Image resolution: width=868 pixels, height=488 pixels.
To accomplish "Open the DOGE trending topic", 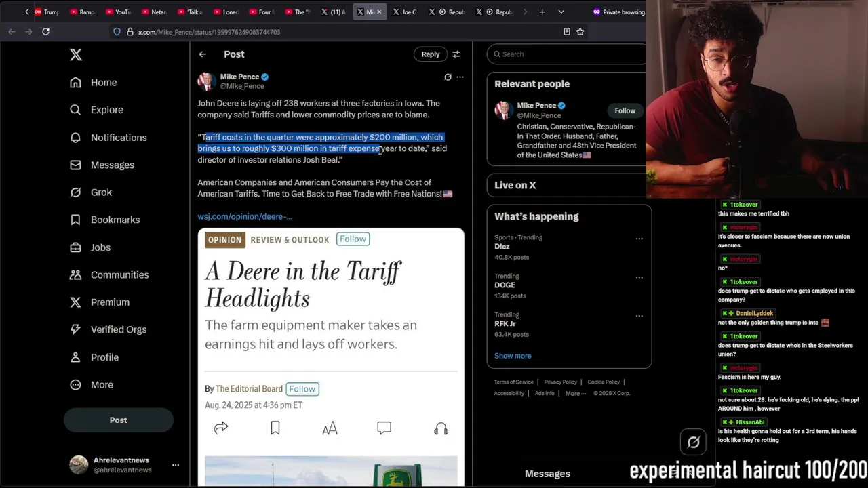I will click(x=505, y=285).
